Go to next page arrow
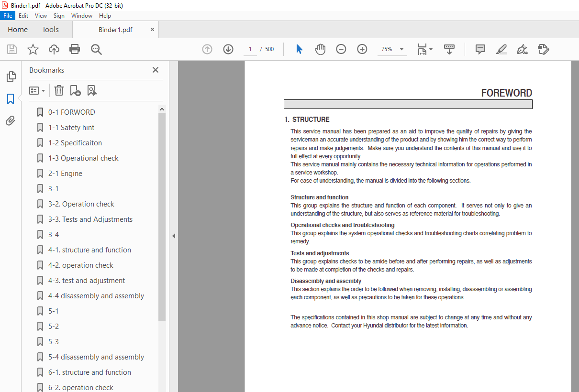579x392 pixels. [x=228, y=49]
